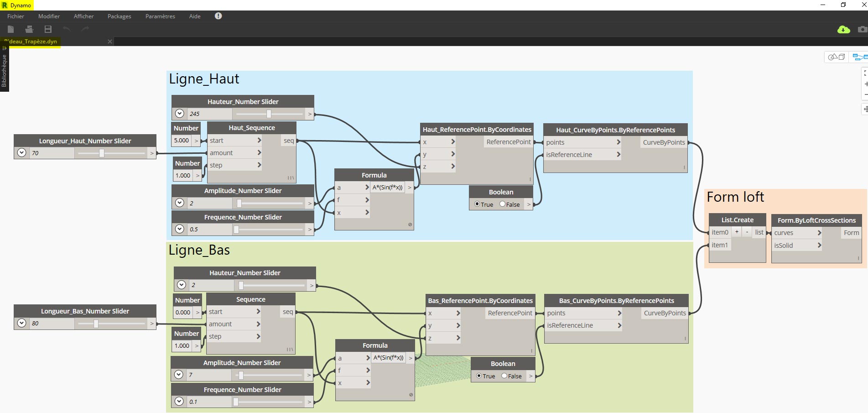Viewport: 868px width, 413px height.
Task: Click the pan icon below the zoom controls
Action: click(866, 109)
